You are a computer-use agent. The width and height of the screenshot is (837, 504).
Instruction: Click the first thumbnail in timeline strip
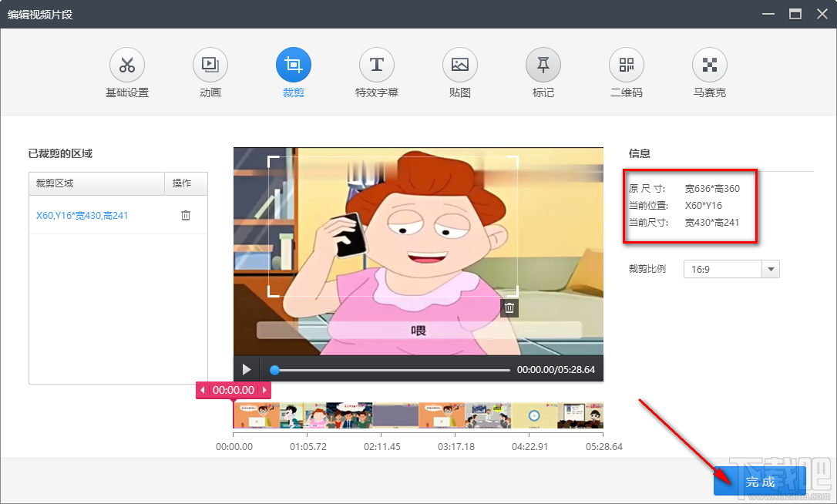(x=257, y=415)
